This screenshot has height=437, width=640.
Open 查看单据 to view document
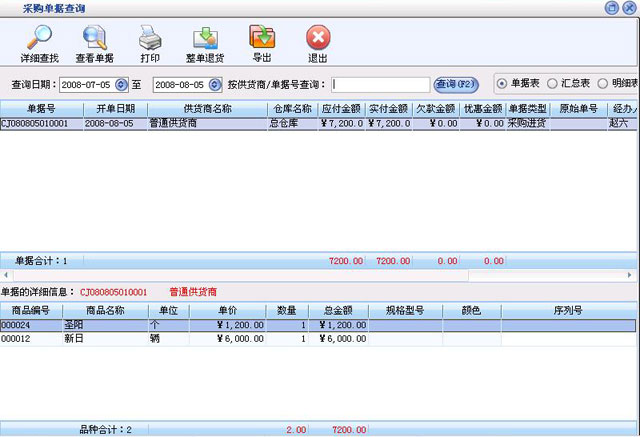click(x=95, y=38)
